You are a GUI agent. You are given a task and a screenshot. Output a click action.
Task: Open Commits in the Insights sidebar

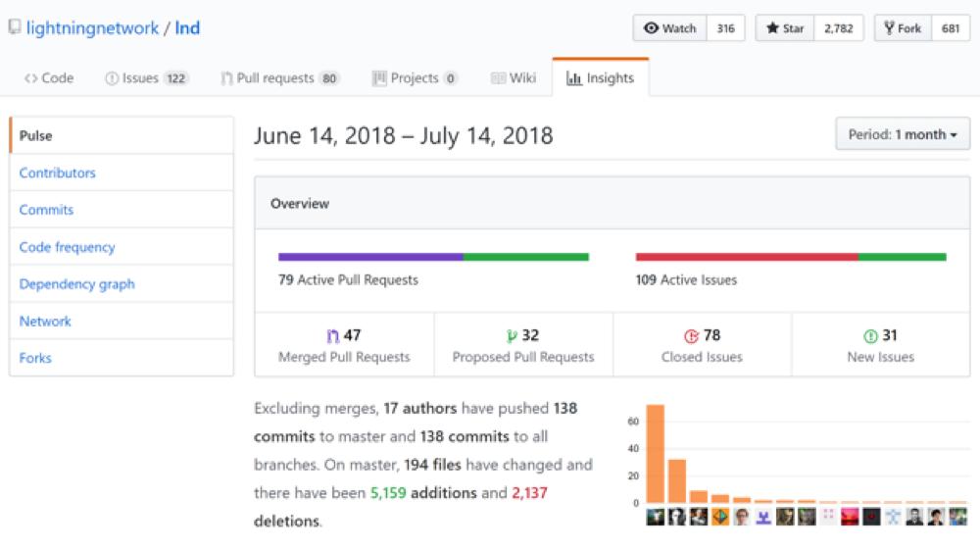(x=46, y=210)
